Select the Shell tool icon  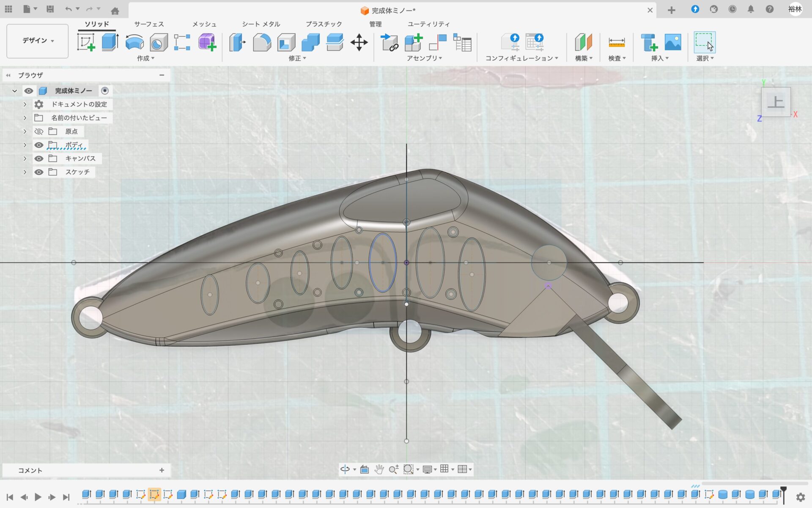[286, 42]
